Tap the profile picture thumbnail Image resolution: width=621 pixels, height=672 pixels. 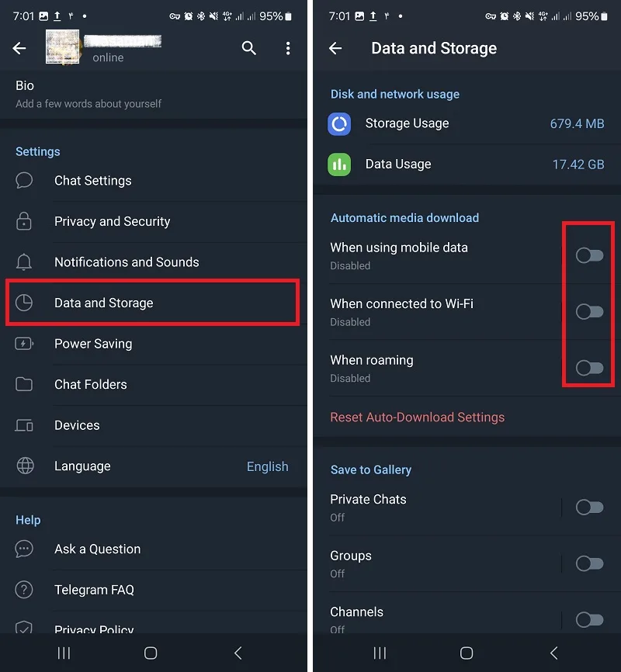[63, 47]
